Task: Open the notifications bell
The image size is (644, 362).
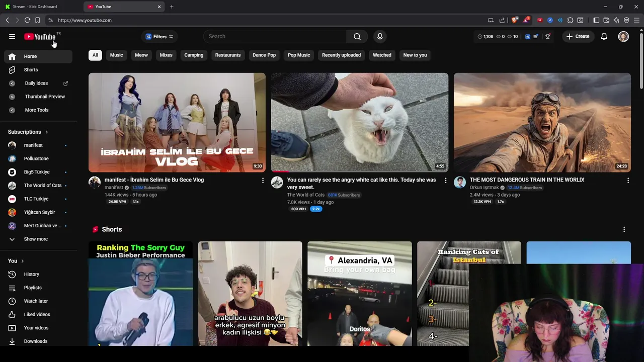Action: 604,37
